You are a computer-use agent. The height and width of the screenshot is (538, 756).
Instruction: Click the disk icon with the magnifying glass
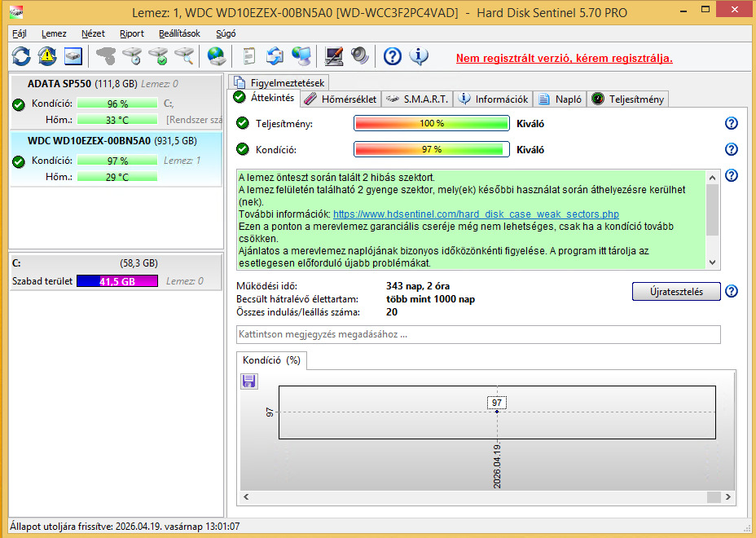point(184,56)
